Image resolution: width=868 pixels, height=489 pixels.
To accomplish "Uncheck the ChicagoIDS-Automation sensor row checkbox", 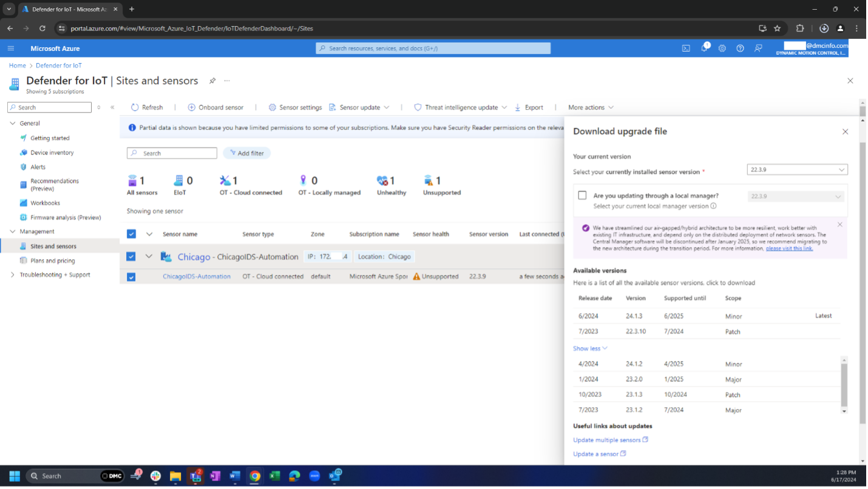I will tap(131, 277).
